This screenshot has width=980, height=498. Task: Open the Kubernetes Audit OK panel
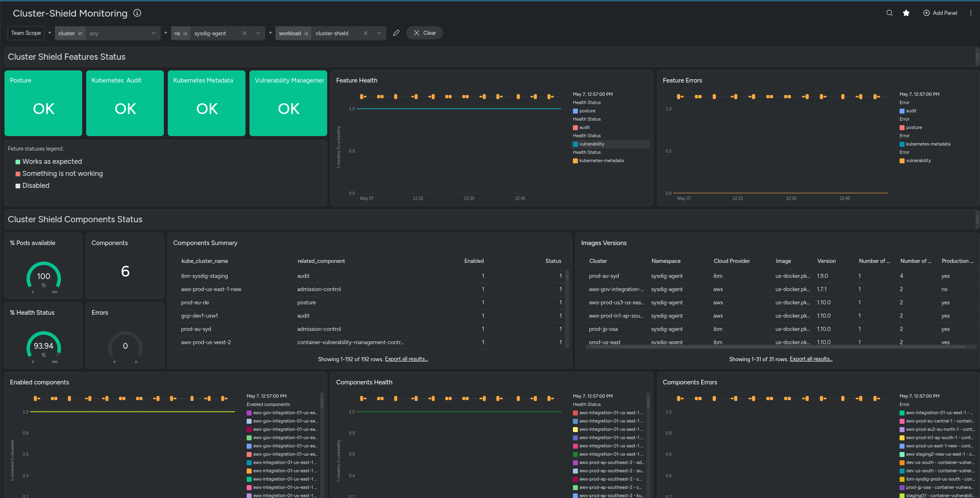125,103
